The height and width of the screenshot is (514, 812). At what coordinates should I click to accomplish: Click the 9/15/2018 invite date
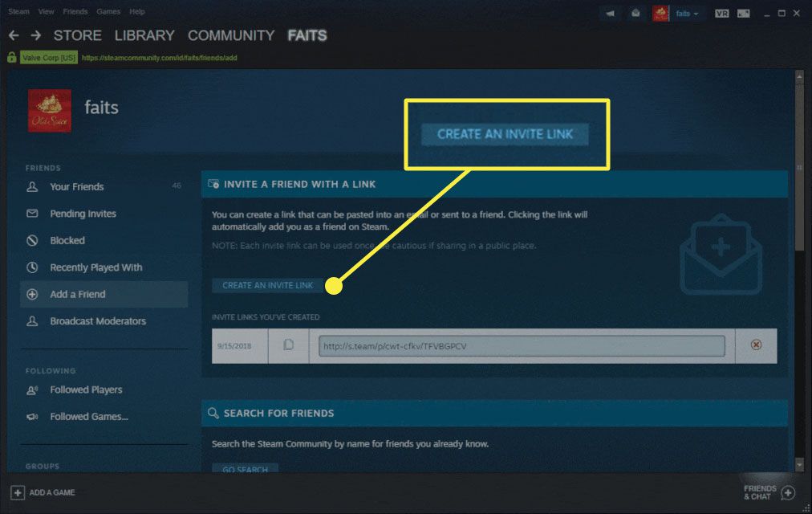point(234,346)
